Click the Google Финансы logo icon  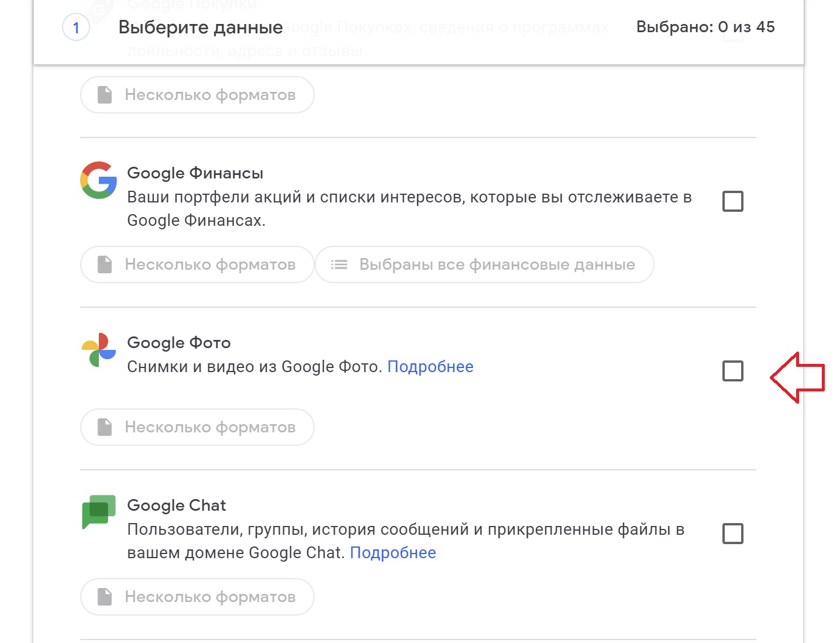click(98, 180)
